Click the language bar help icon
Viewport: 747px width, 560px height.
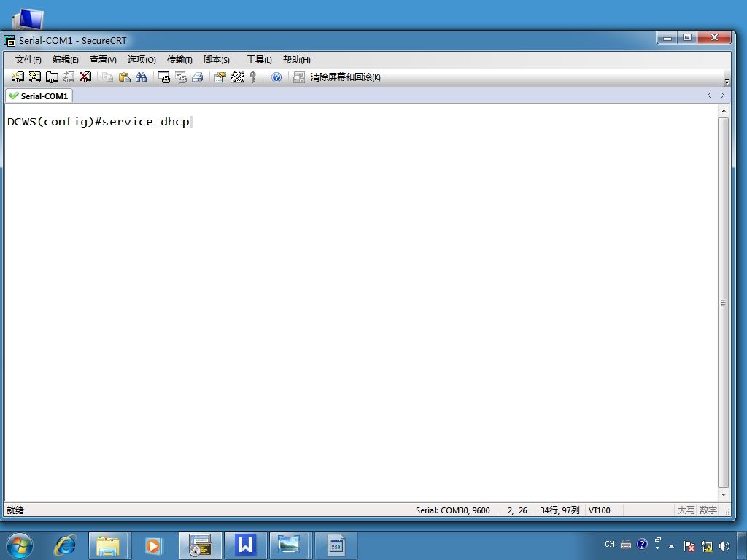[642, 544]
